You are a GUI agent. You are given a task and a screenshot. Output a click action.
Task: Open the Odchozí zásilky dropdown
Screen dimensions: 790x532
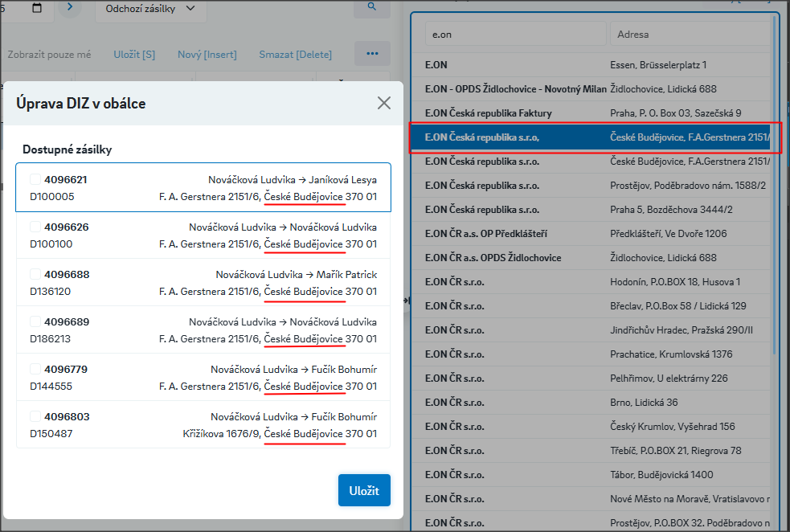click(150, 9)
